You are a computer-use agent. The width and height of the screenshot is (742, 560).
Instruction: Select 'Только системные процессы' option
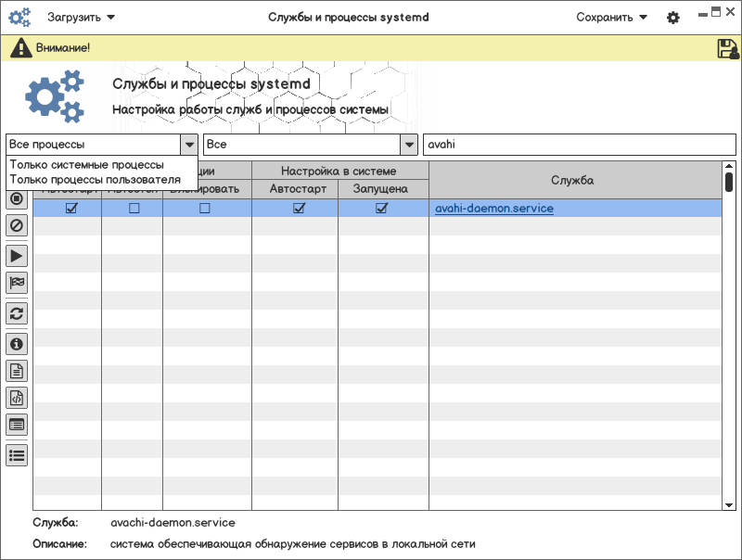pos(86,165)
